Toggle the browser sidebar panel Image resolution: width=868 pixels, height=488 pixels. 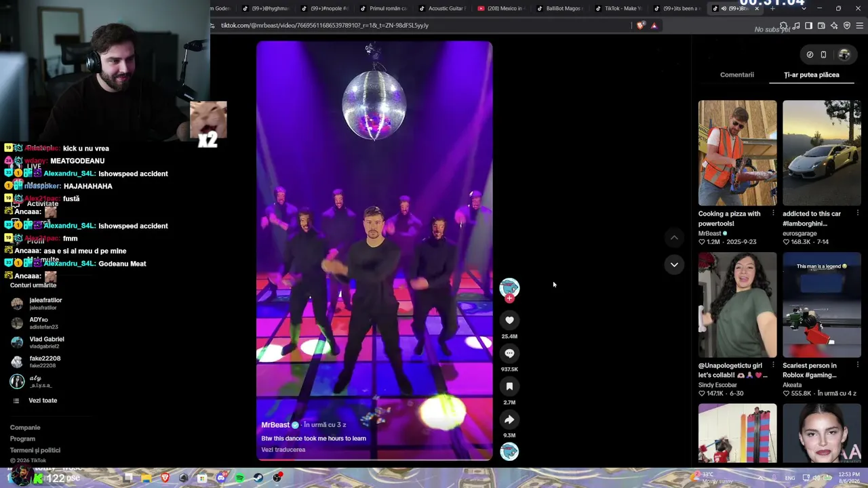coord(808,26)
